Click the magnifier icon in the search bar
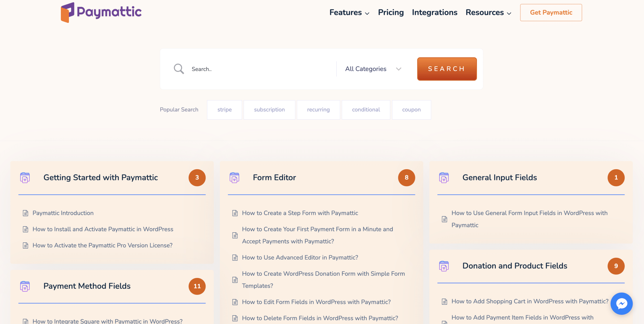The image size is (644, 324). click(179, 68)
